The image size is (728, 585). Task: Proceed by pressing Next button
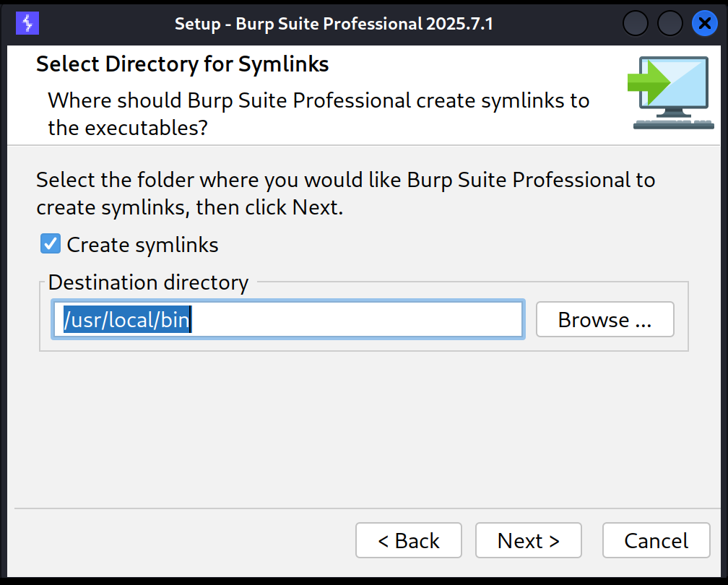[x=528, y=540]
